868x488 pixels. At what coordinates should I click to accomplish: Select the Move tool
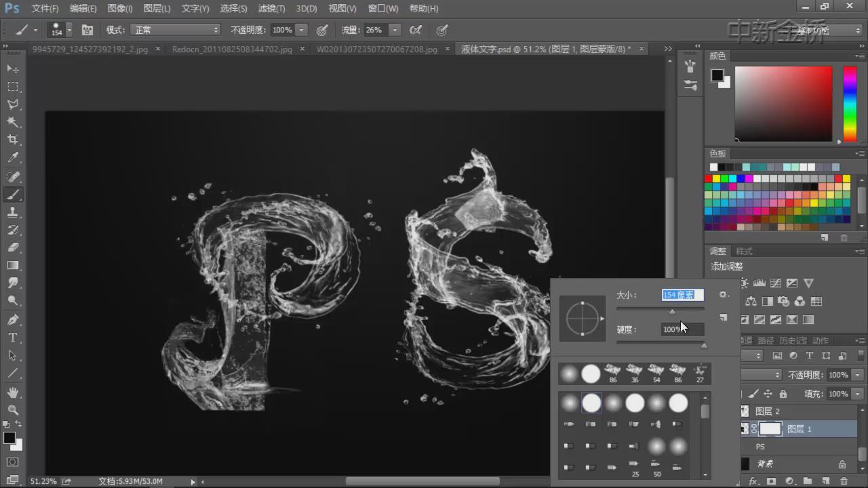click(x=13, y=69)
